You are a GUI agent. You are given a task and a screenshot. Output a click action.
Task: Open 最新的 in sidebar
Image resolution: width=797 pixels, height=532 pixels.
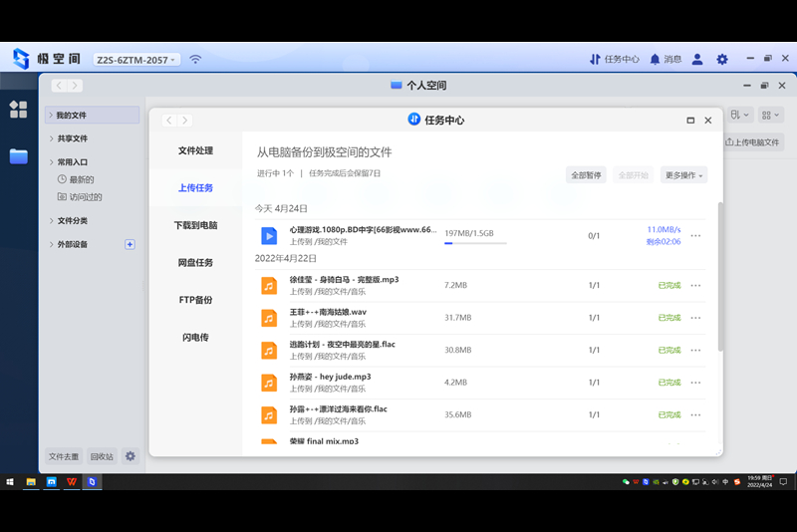[76, 179]
